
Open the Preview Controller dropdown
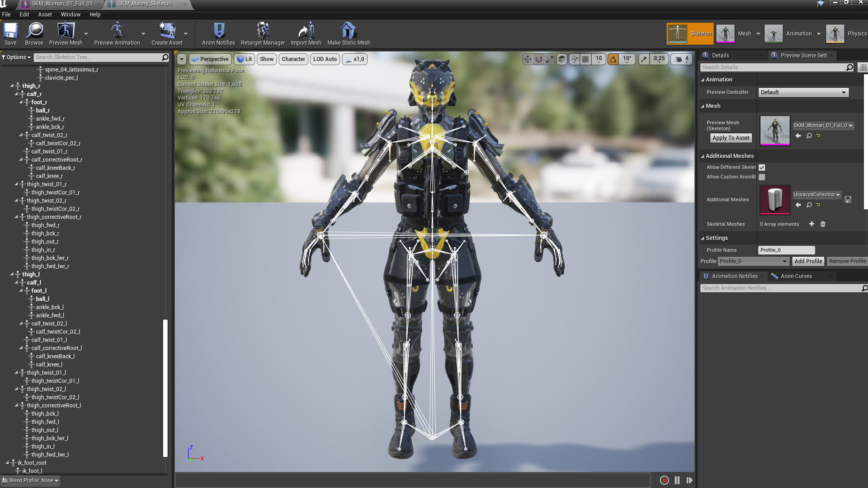(x=803, y=92)
